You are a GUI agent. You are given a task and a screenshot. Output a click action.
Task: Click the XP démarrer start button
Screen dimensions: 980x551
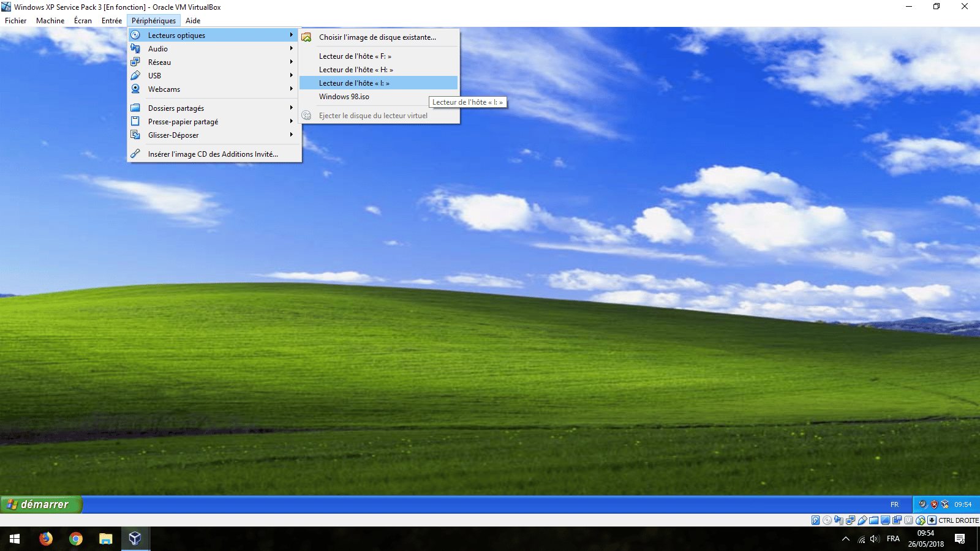(x=41, y=504)
